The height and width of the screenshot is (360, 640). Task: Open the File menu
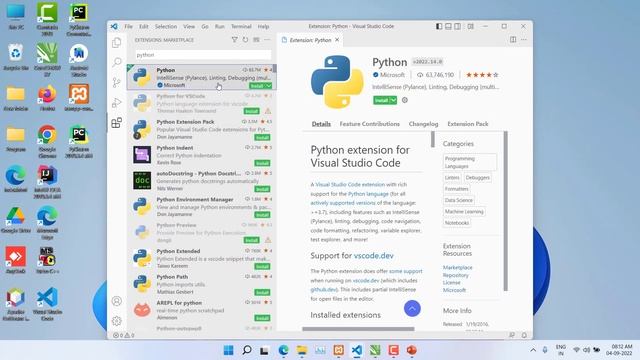129,26
